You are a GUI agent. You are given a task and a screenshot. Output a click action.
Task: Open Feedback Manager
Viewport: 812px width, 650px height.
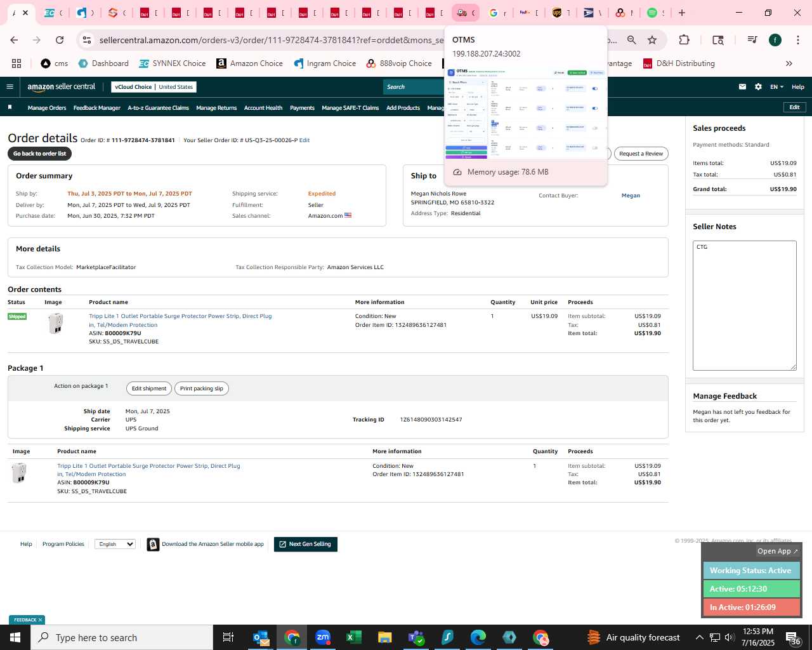[96, 108]
